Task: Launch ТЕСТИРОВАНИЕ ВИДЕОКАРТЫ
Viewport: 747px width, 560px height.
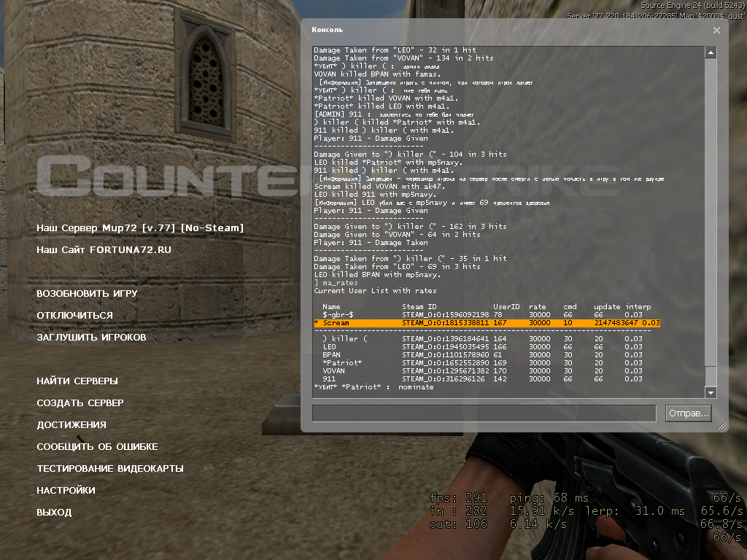Action: click(x=110, y=469)
